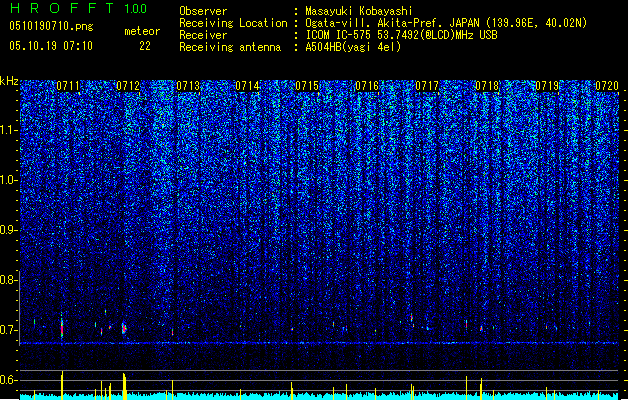Click the HROFFT title text

click(x=62, y=8)
